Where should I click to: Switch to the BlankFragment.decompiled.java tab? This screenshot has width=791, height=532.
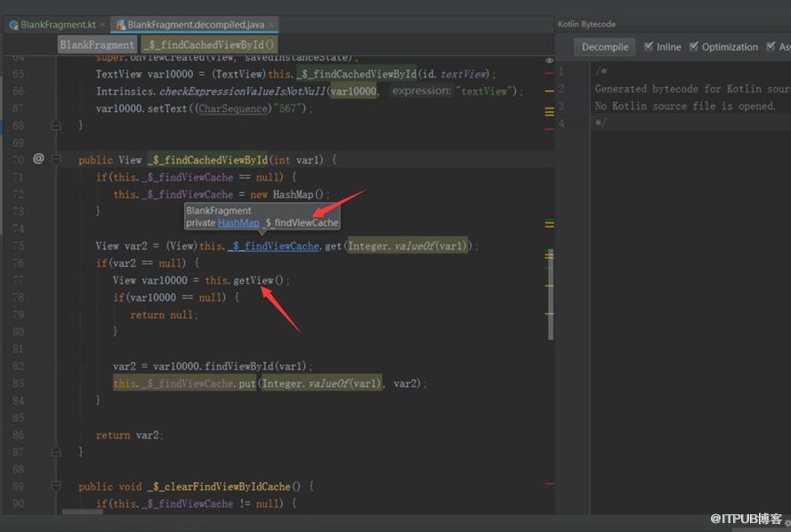195,25
